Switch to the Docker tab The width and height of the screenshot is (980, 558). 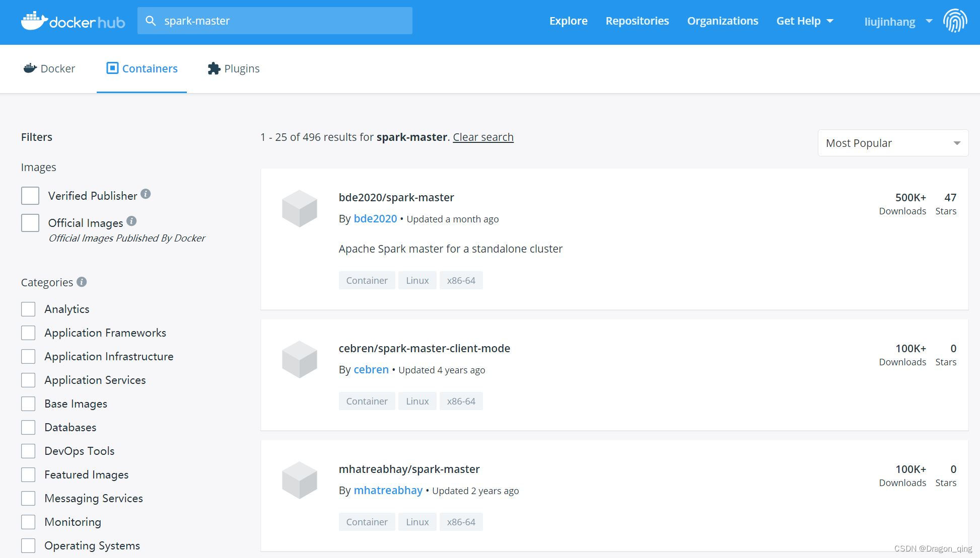coord(49,68)
